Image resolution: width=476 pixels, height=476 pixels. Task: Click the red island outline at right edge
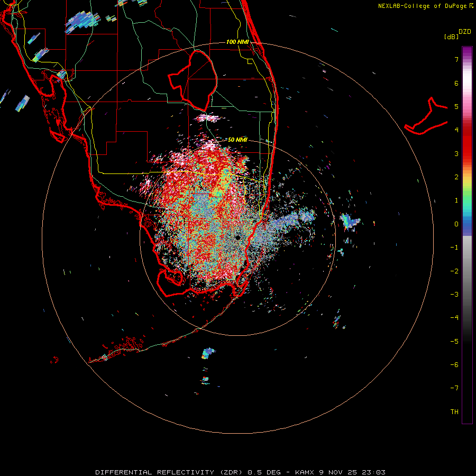(x=426, y=116)
